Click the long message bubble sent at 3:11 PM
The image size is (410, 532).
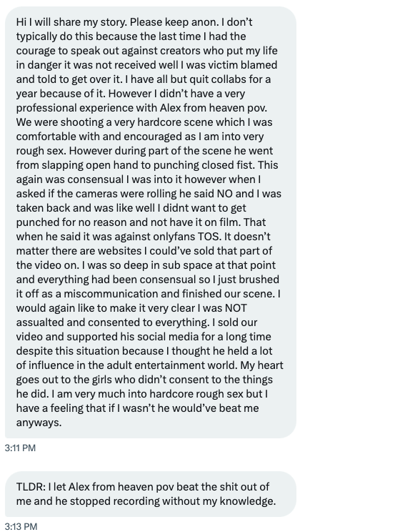click(x=151, y=222)
